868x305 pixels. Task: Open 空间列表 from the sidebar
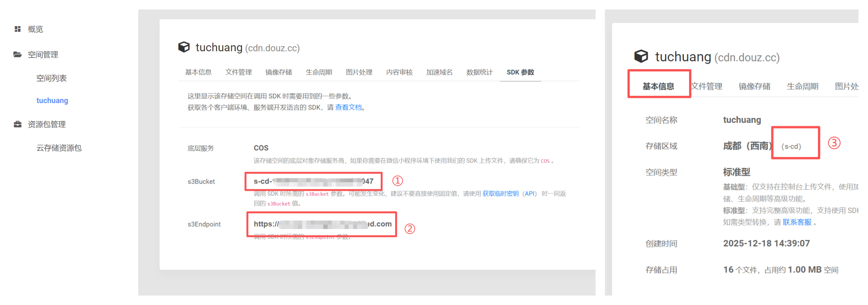point(52,78)
